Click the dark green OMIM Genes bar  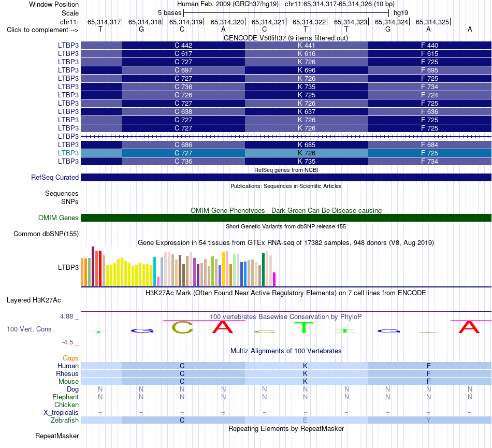[x=286, y=218]
